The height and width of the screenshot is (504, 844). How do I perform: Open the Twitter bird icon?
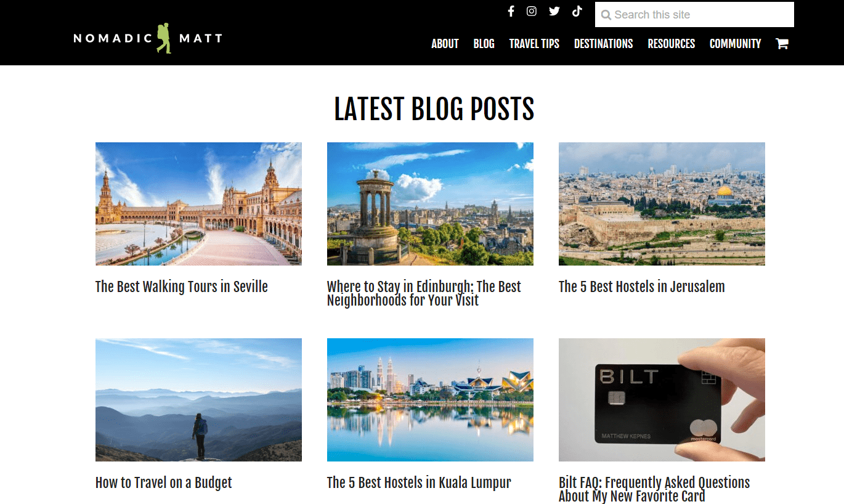click(554, 11)
